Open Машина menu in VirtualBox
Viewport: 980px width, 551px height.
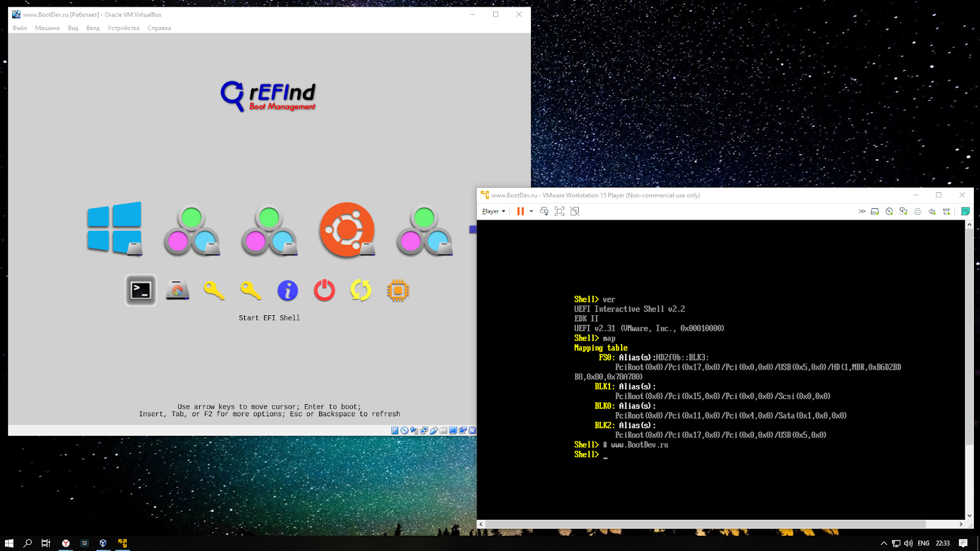(47, 28)
